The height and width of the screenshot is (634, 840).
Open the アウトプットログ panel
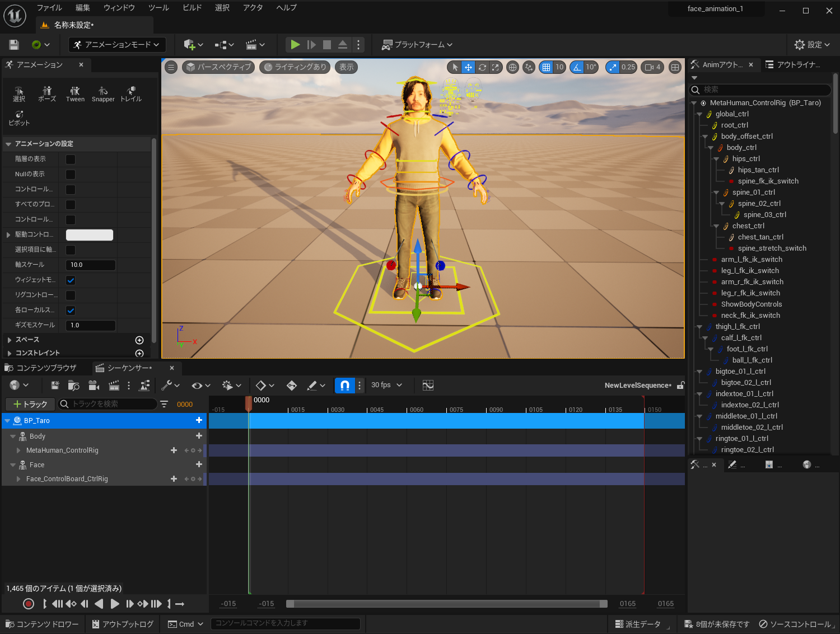(123, 624)
